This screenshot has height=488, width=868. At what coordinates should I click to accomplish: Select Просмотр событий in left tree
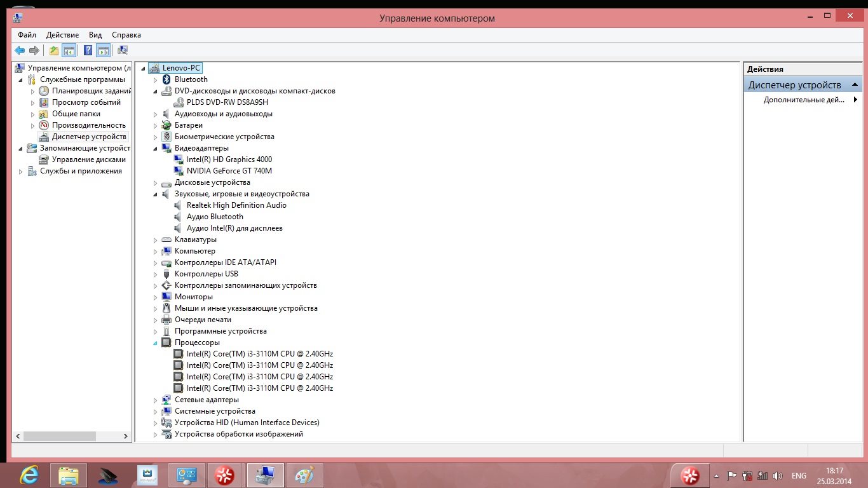click(x=86, y=102)
